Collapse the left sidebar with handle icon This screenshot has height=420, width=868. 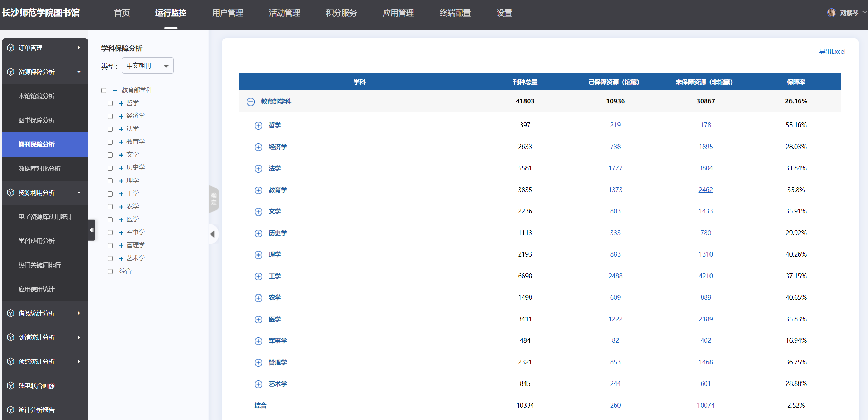click(92, 230)
